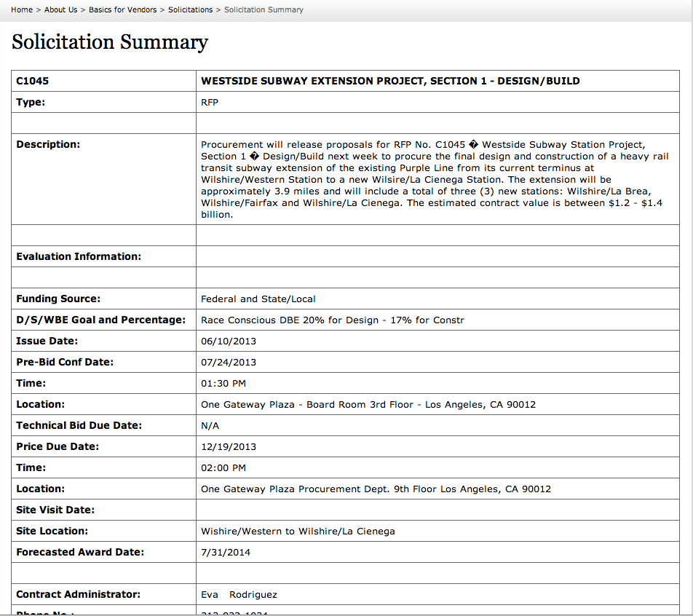Select the Issue Date label
Viewport: 693px width, 616px height.
47,341
